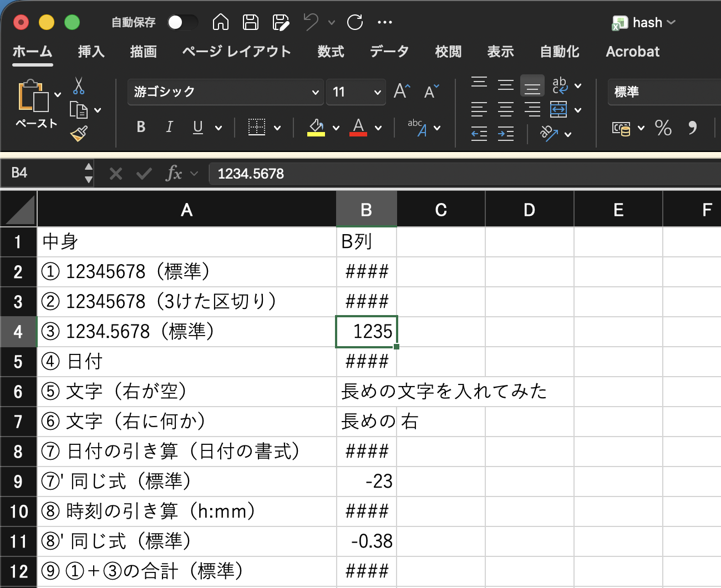Open the fill color dropdown arrow
This screenshot has height=588, width=721.
(336, 128)
